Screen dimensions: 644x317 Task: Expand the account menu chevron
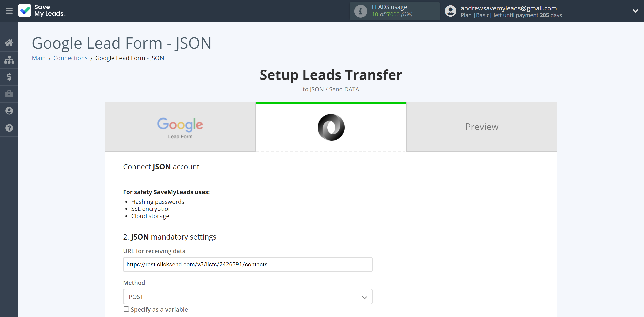[635, 11]
